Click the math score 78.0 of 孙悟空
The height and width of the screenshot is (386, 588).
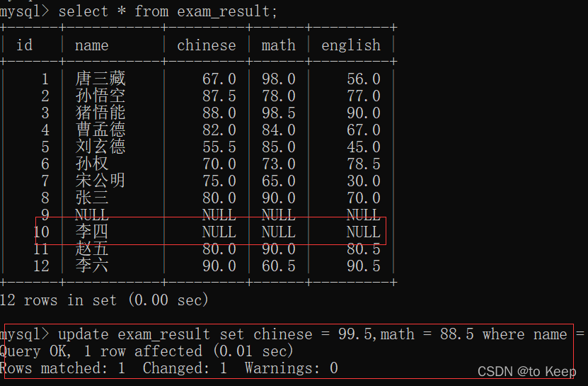coord(279,96)
